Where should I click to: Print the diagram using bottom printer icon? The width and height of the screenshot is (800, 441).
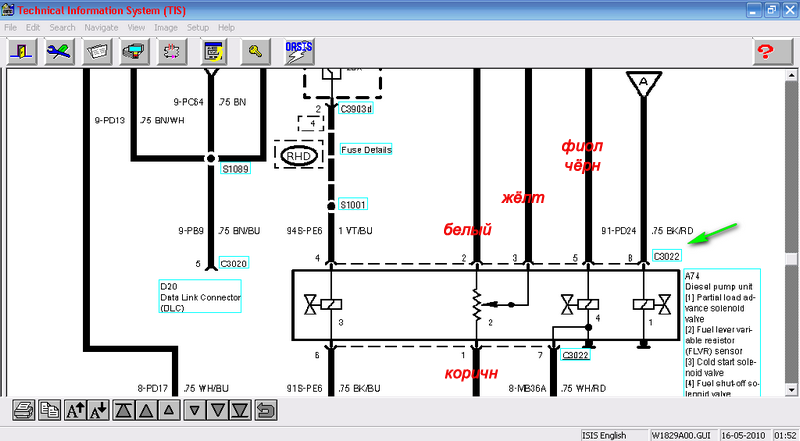pos(24,409)
